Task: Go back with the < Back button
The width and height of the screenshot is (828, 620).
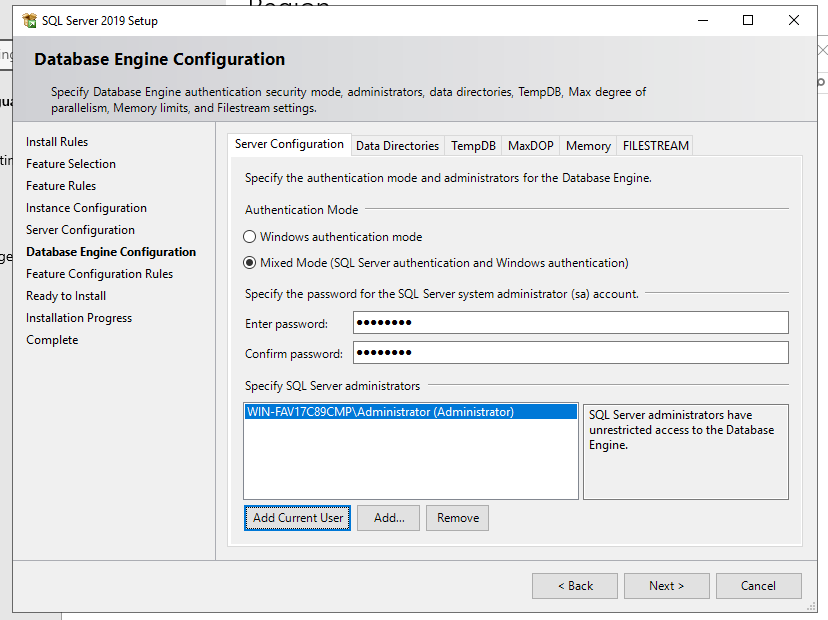Action: point(575,586)
